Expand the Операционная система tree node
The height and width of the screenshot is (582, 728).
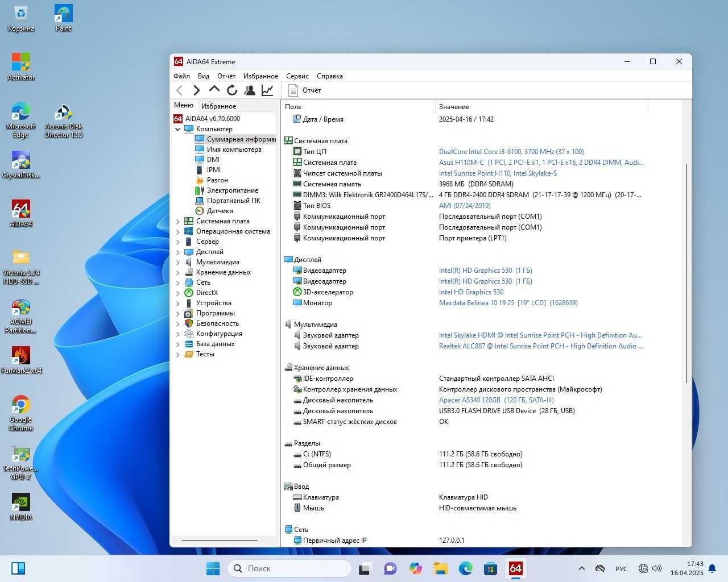[x=177, y=231]
